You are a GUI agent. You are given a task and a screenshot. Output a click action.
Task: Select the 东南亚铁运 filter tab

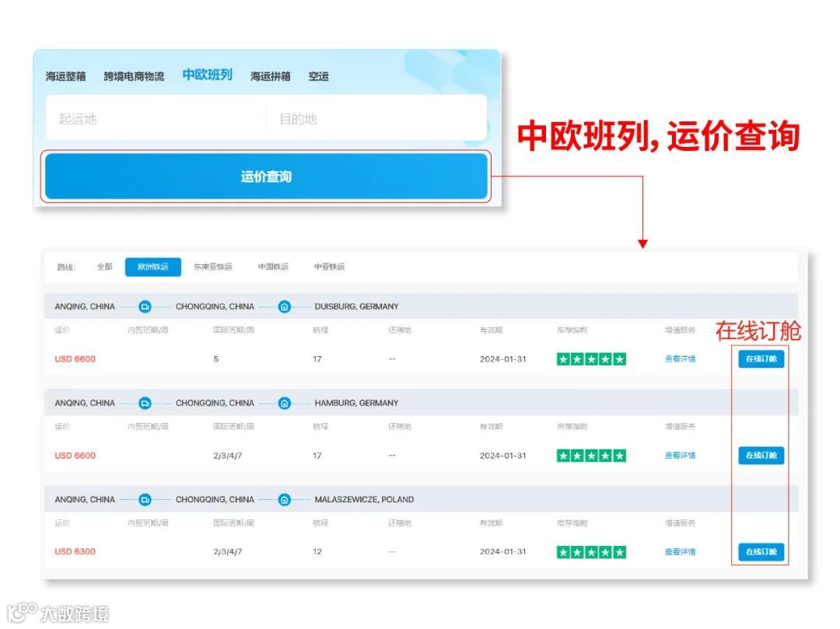[212, 267]
